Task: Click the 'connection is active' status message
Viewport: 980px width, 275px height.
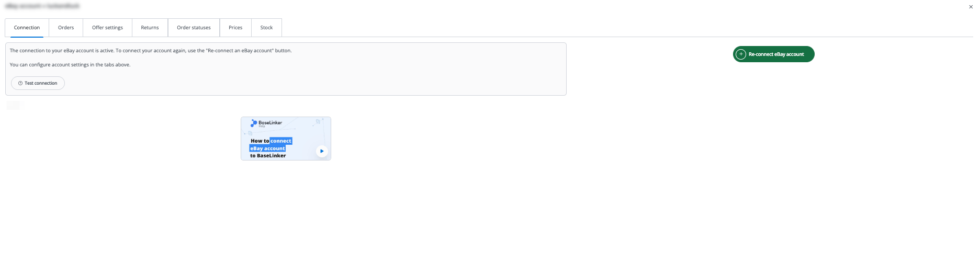Action: [x=151, y=51]
